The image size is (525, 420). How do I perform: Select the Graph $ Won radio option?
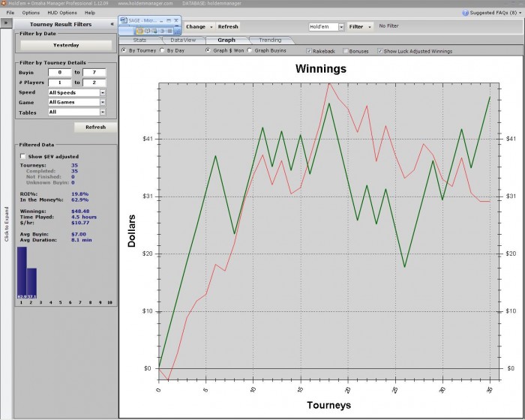pos(208,50)
